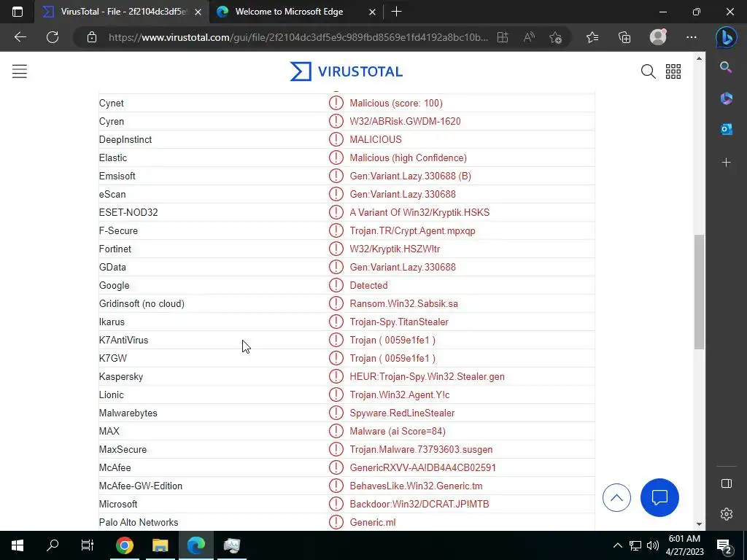747x560 pixels.
Task: Open Task View on the taskbar
Action: coord(88,545)
